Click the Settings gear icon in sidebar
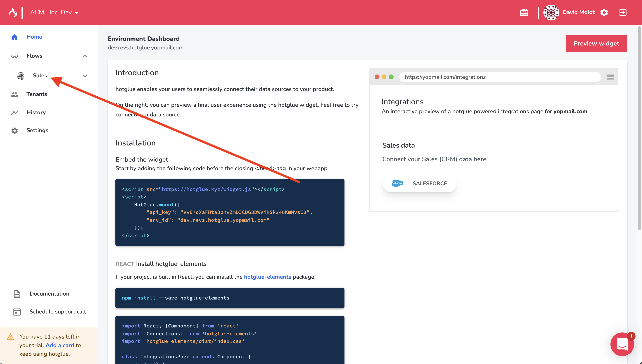 point(15,131)
